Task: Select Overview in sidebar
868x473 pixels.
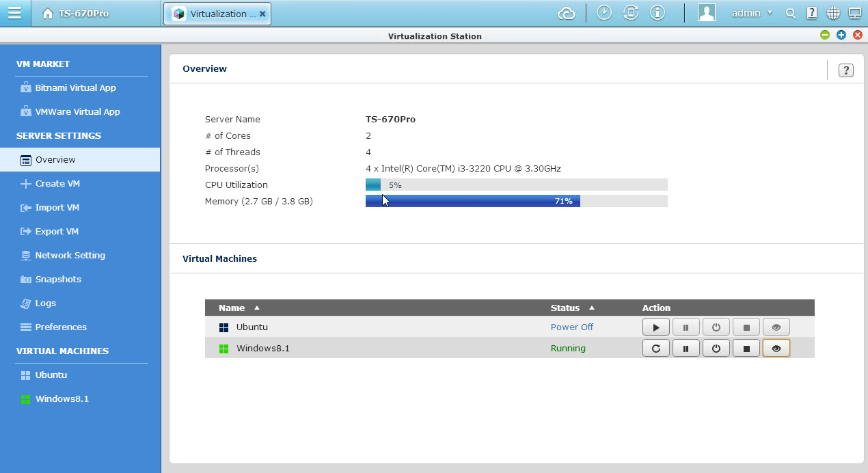Action: tap(80, 159)
